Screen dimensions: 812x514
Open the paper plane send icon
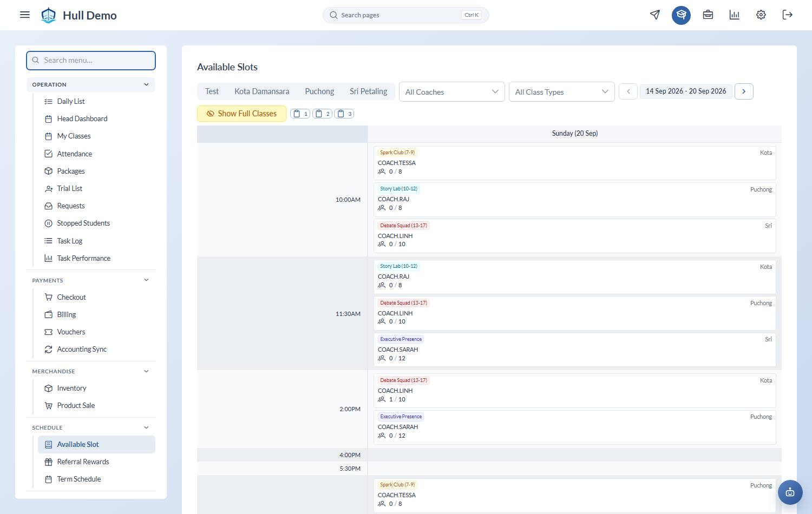655,15
